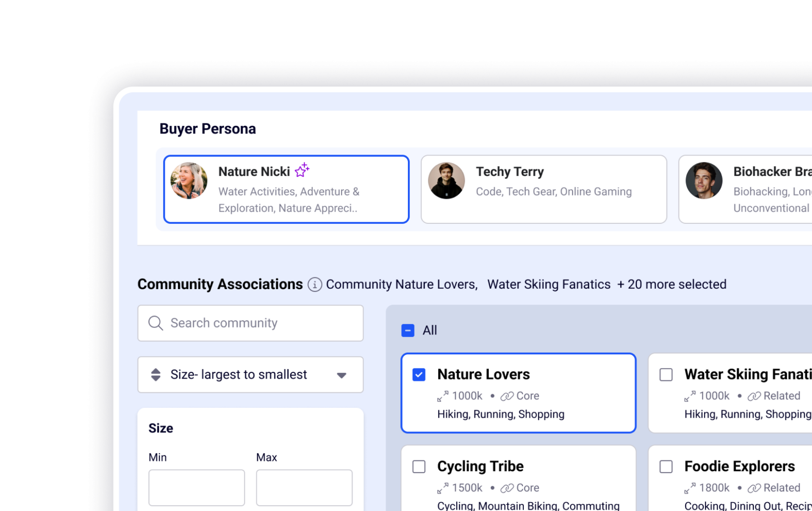Click the info icon beside Community Associations
This screenshot has width=812, height=511.
tap(315, 285)
